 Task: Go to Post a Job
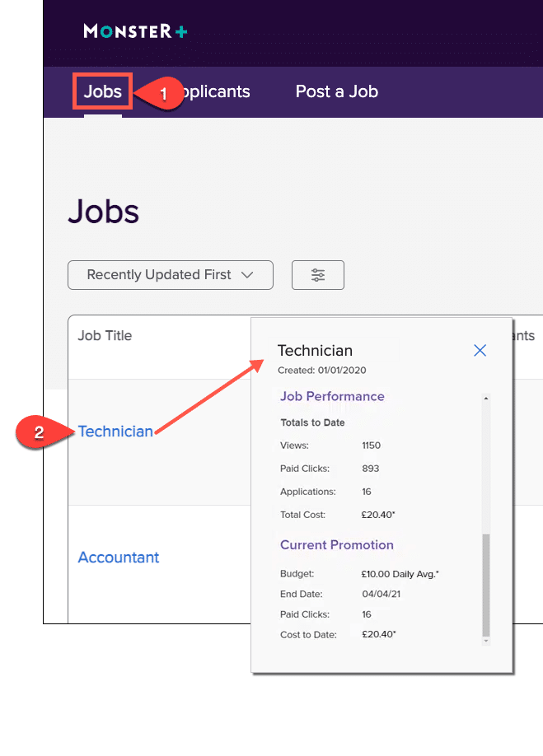(x=337, y=91)
